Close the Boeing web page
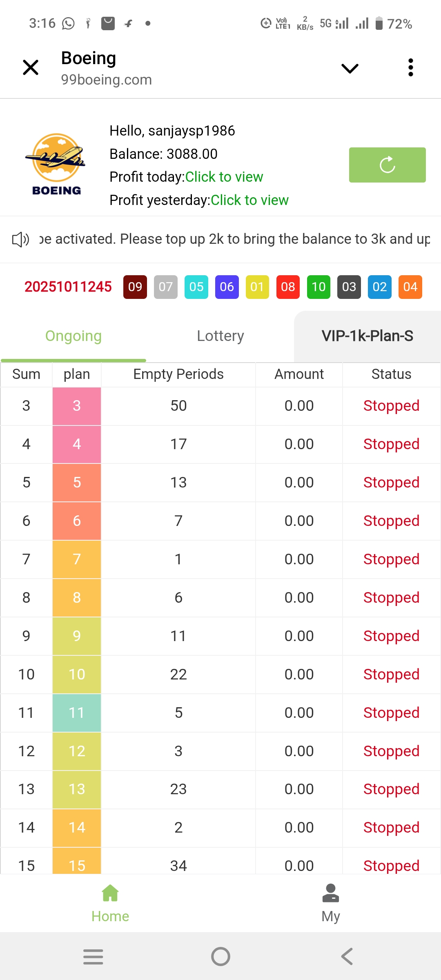Viewport: 441px width, 980px height. click(31, 67)
